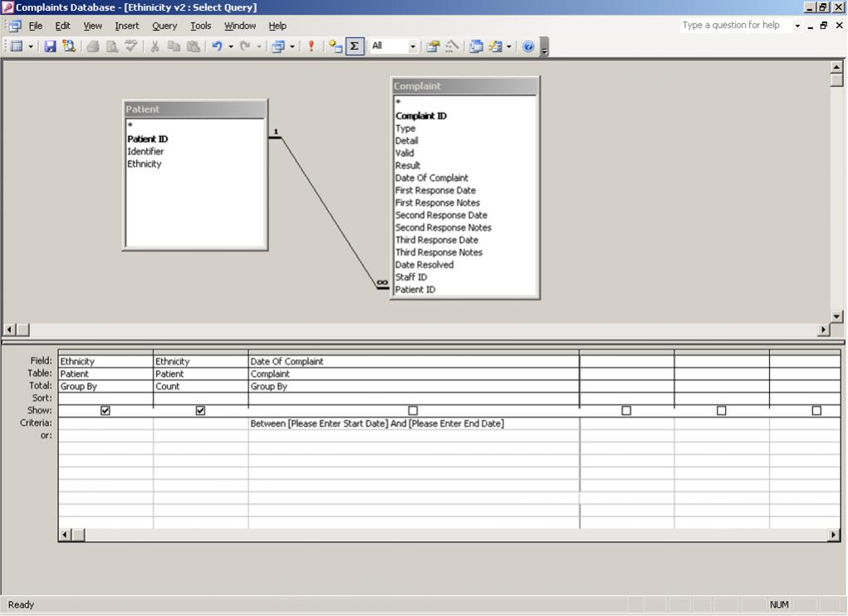Open the Query Type dropdown arrow
Viewport: 848px width, 616px height.
coord(292,46)
